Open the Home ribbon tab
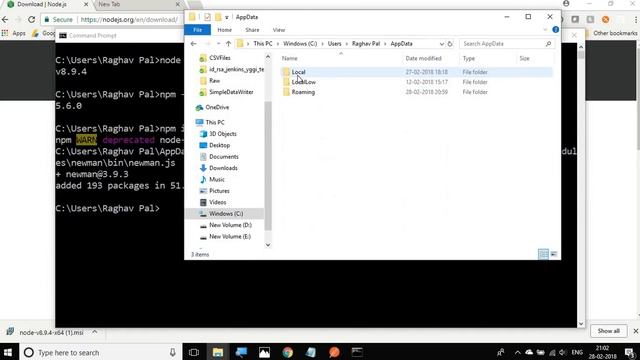The width and height of the screenshot is (640, 360). coord(224,30)
